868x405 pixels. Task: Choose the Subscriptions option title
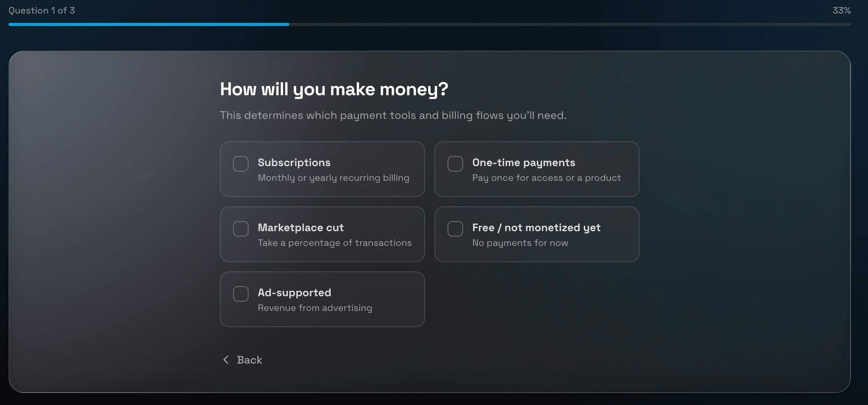point(294,163)
